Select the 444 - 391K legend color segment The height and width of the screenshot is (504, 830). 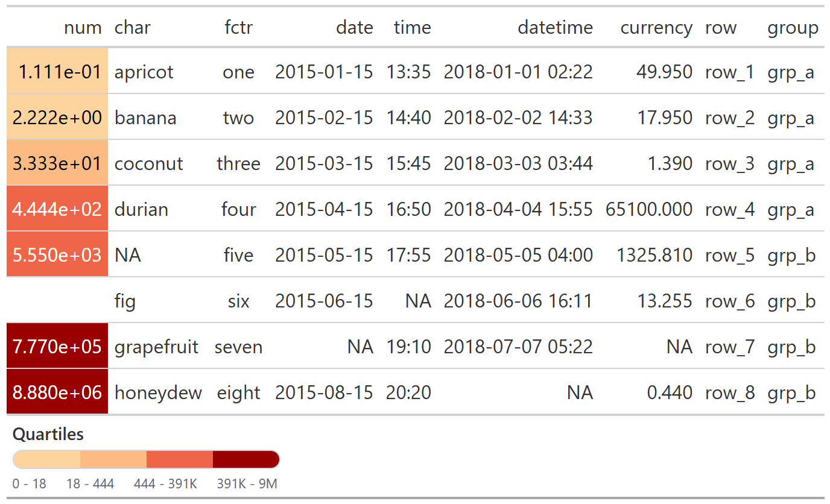[x=180, y=459]
